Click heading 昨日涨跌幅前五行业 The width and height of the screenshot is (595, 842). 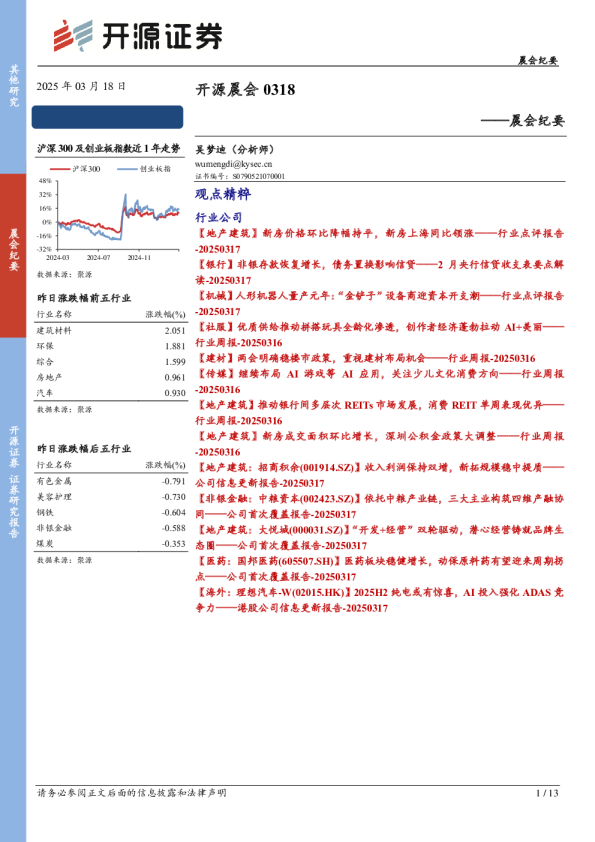84,298
